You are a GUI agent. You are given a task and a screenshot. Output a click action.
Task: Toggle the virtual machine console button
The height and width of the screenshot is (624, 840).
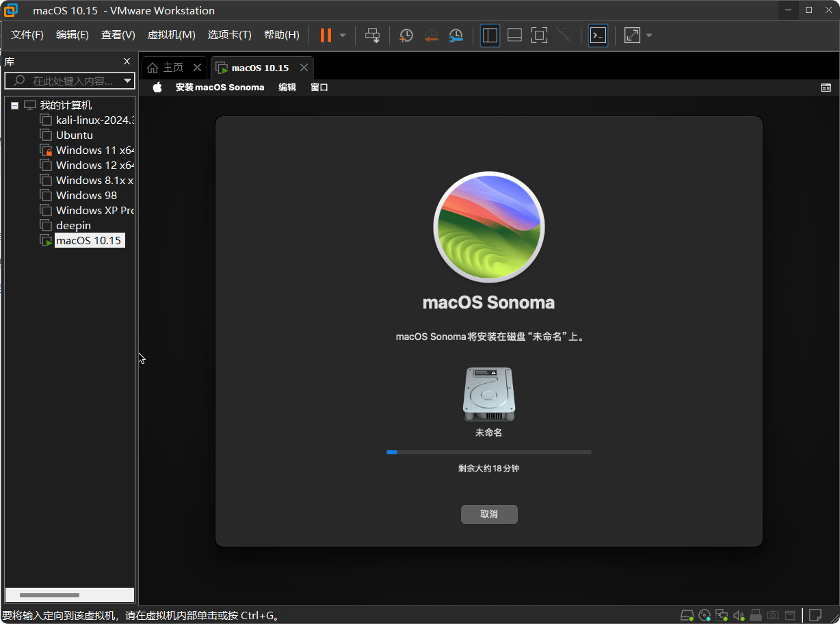coord(599,35)
